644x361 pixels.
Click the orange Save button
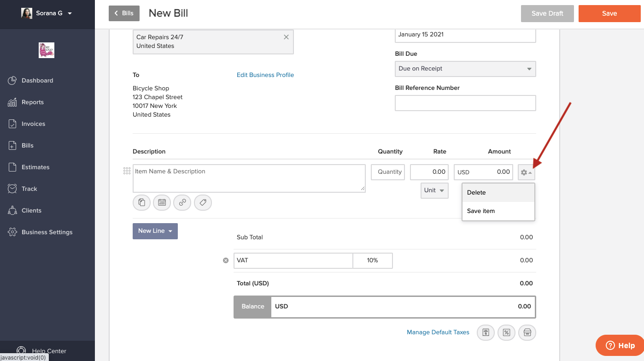tap(609, 13)
